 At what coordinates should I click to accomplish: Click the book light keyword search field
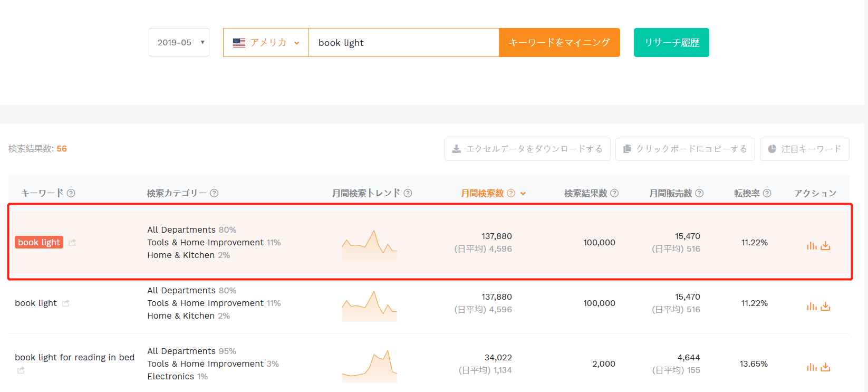click(x=403, y=42)
